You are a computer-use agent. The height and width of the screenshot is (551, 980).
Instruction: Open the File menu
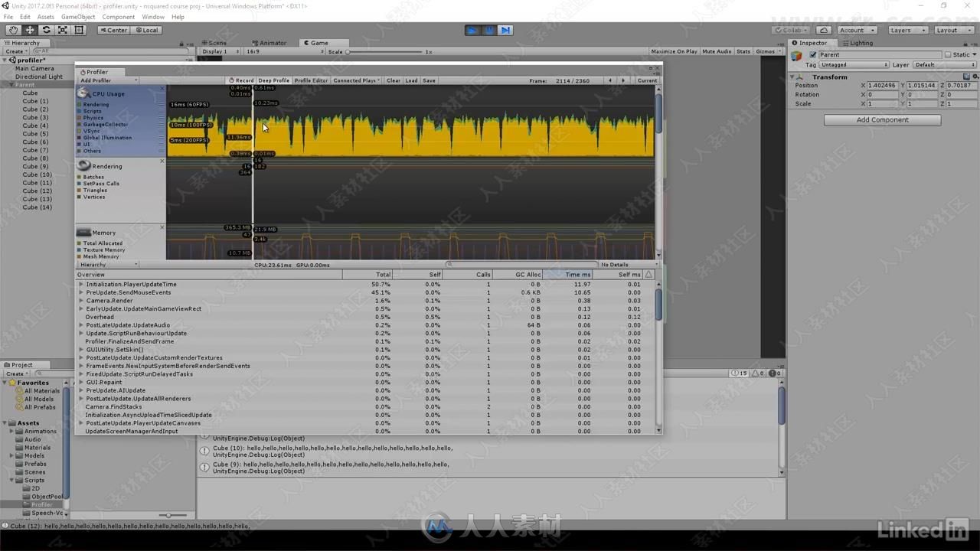[x=8, y=17]
